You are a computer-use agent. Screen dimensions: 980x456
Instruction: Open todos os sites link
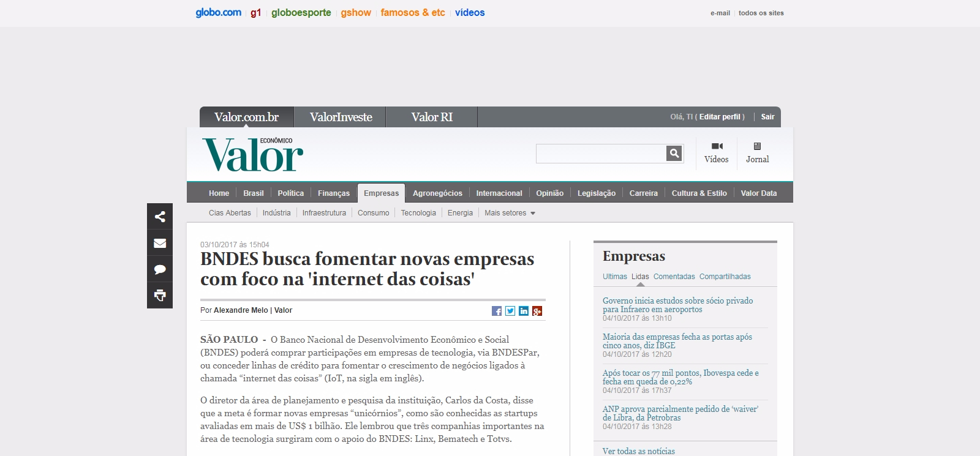click(761, 13)
